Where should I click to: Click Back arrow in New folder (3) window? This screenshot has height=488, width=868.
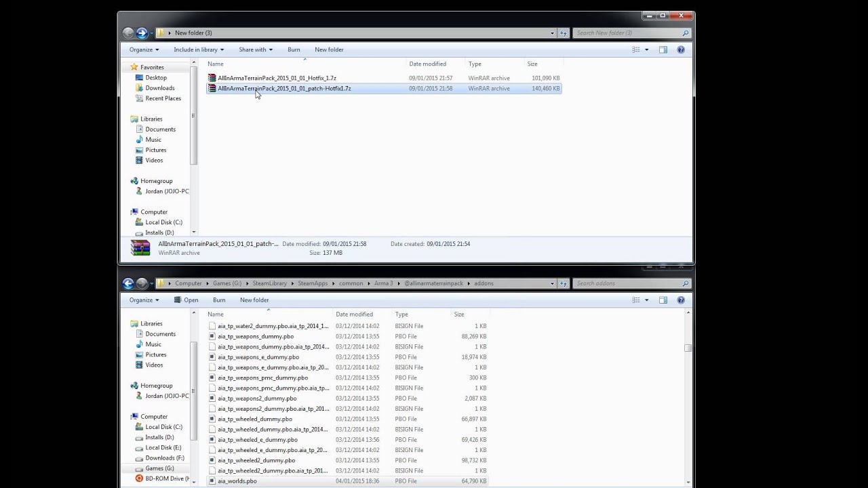[128, 33]
